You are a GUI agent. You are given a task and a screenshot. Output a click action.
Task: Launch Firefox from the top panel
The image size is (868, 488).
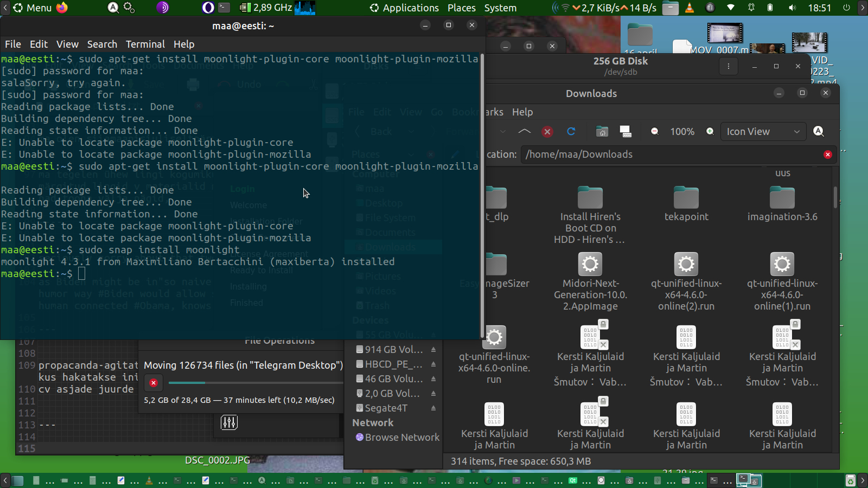click(62, 8)
